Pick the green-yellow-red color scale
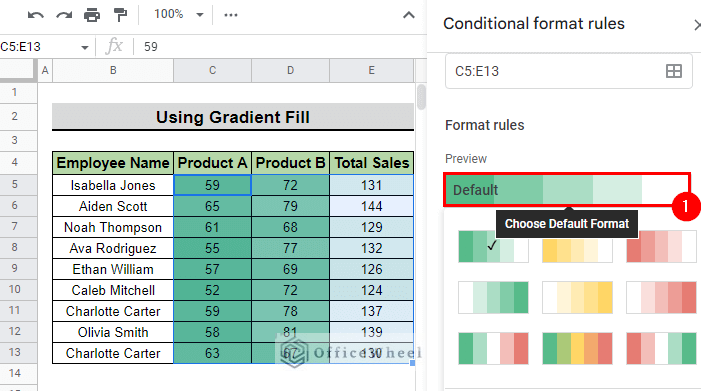701x391 pixels. pyautogui.click(x=577, y=348)
